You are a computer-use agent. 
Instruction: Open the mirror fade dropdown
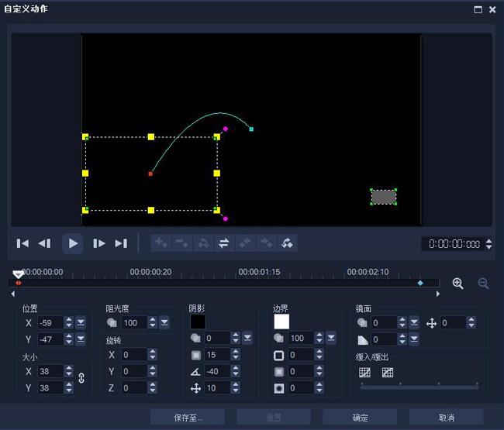tap(414, 339)
